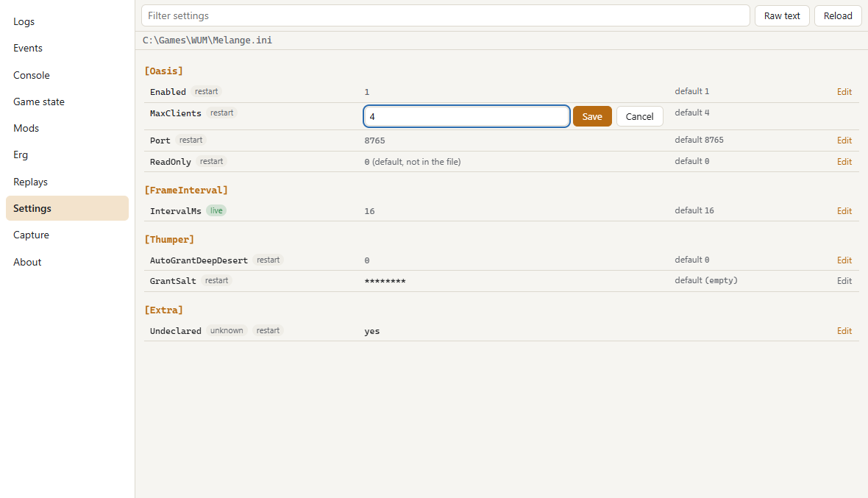Viewport: 868px width, 498px height.
Task: Click the unknown badge on Undeclared
Action: coord(227,330)
